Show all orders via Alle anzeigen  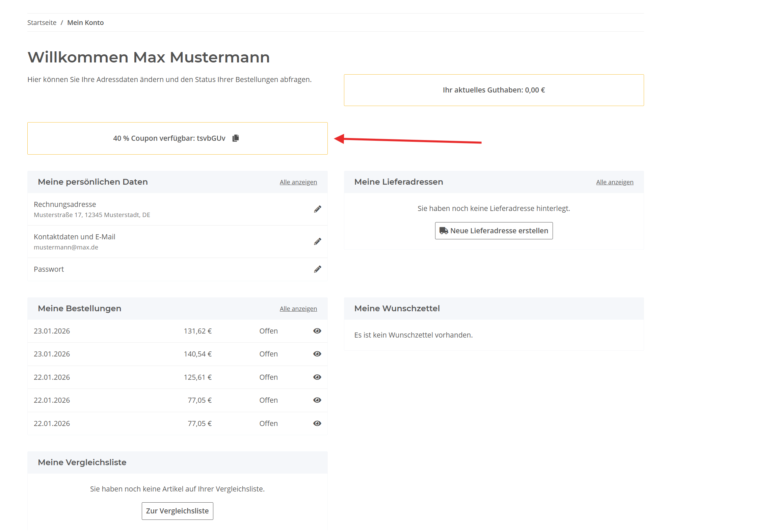(298, 309)
